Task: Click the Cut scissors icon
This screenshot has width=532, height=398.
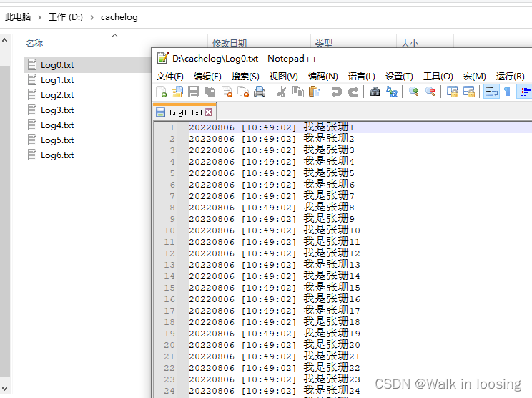Action: (x=281, y=92)
